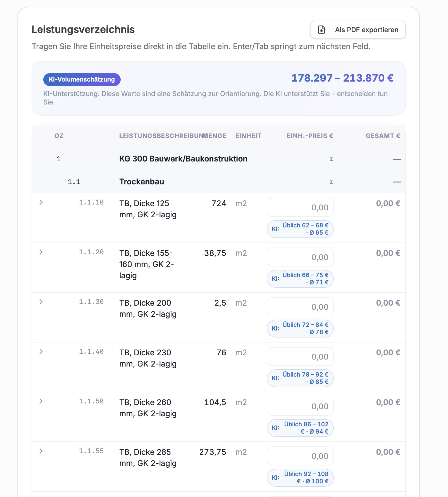This screenshot has width=448, height=497.
Task: Expand row 1.1.55 with its chevron
Action: click(41, 451)
